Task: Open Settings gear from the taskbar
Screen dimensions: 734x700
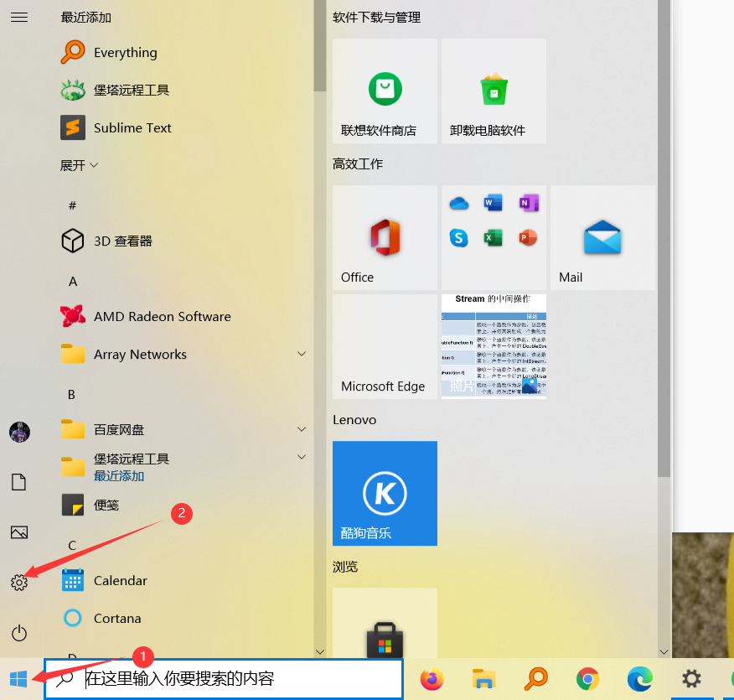Action: pos(691,678)
